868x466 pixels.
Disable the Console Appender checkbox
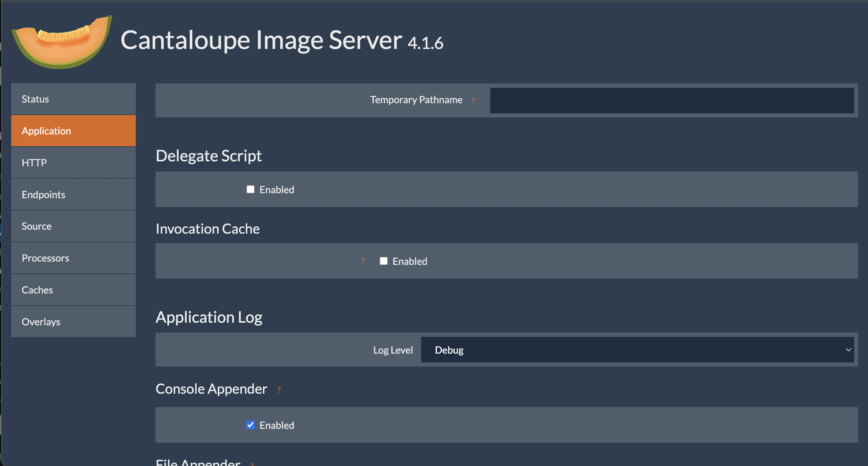click(250, 425)
